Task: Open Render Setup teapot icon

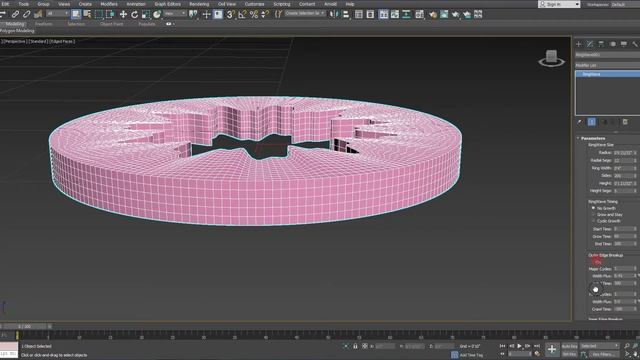Action: click(432, 14)
